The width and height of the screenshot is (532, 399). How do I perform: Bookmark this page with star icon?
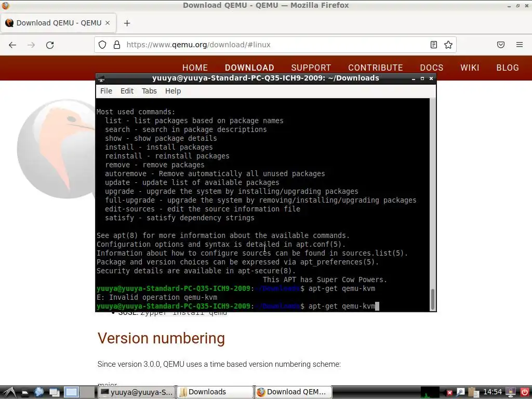[x=448, y=45]
